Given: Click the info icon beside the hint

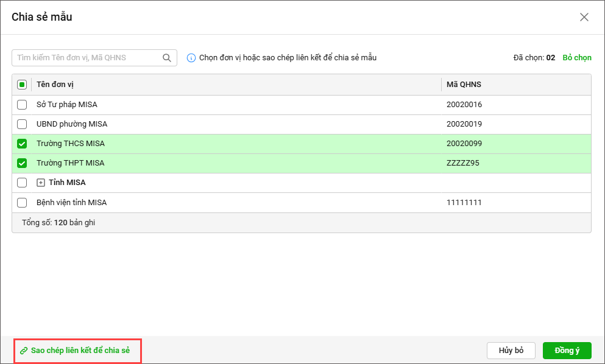Looking at the screenshot, I should click(191, 58).
